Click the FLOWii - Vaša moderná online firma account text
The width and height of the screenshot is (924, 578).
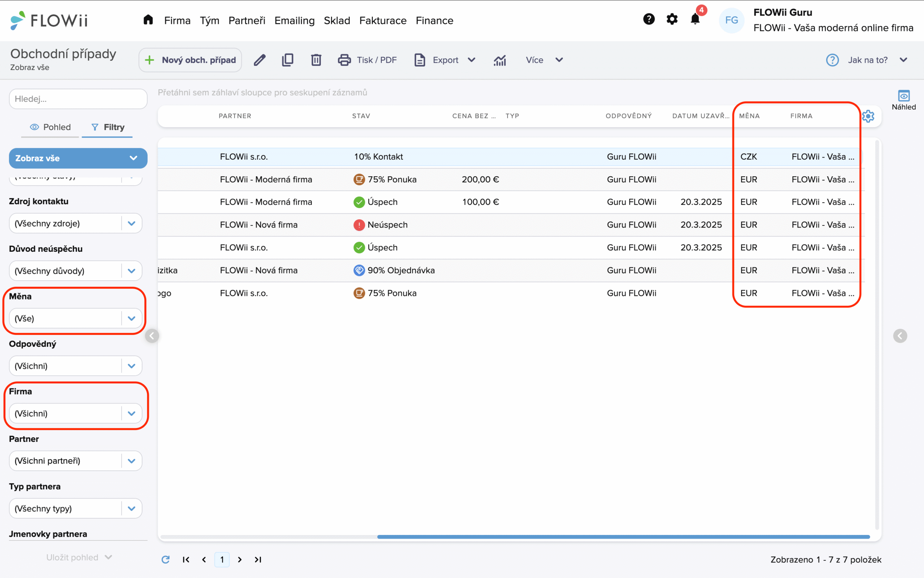tap(833, 28)
